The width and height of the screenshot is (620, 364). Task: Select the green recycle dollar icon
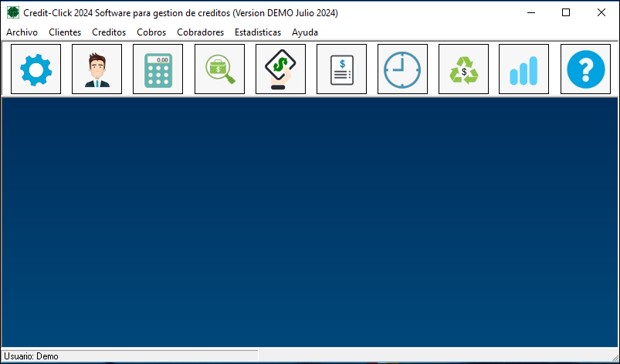click(x=463, y=69)
